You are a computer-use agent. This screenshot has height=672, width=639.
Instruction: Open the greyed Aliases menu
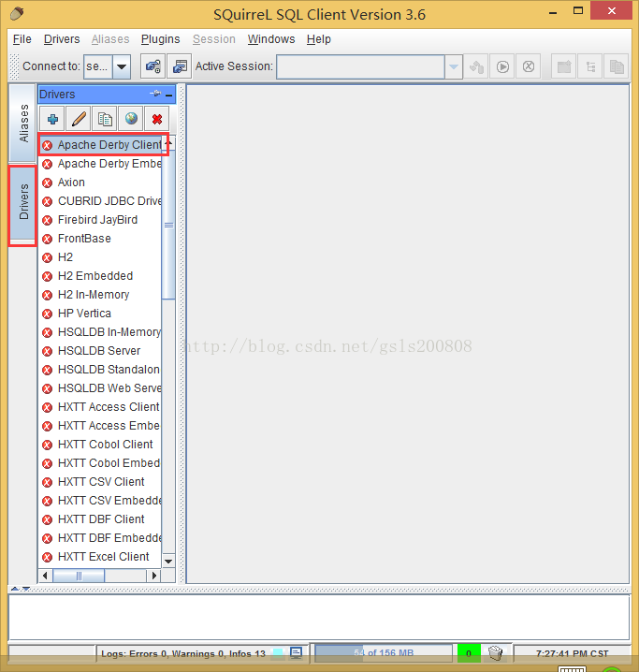[110, 39]
